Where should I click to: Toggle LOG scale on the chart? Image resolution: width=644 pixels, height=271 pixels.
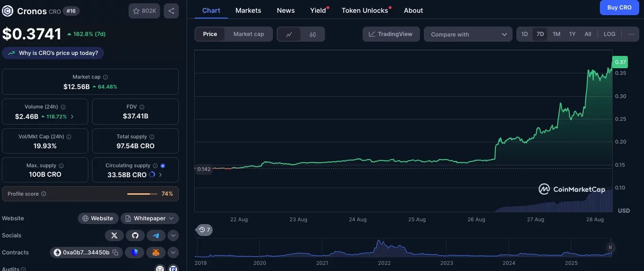tap(609, 34)
